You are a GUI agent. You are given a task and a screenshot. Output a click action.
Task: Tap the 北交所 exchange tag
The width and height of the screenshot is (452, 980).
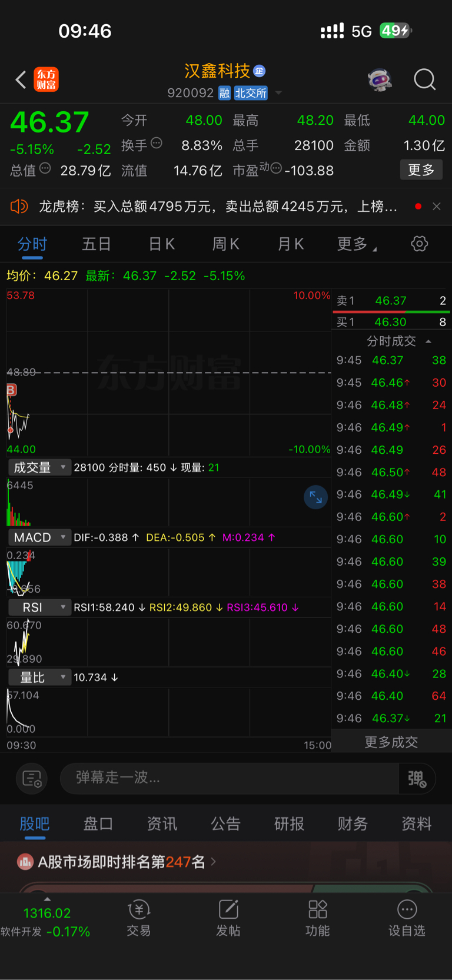point(251,93)
